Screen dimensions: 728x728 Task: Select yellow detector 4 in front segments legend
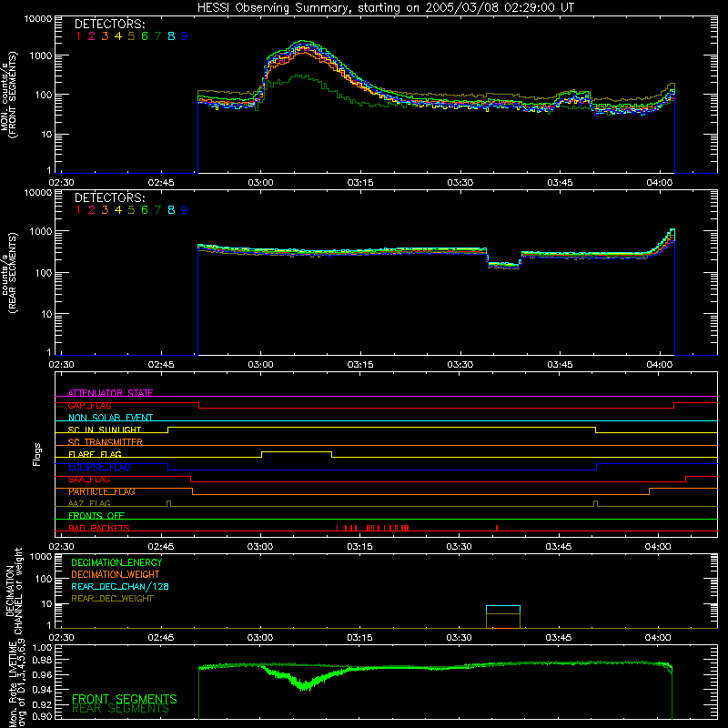pos(118,36)
